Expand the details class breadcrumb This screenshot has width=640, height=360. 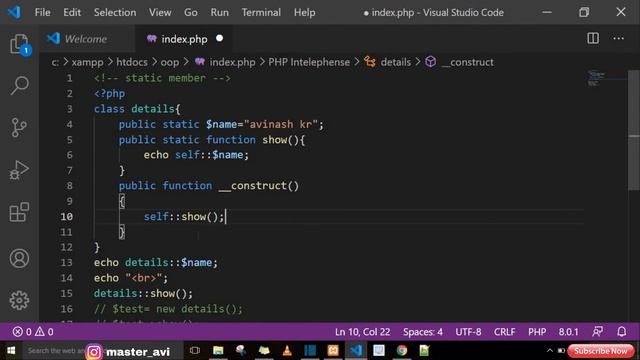(x=387, y=62)
